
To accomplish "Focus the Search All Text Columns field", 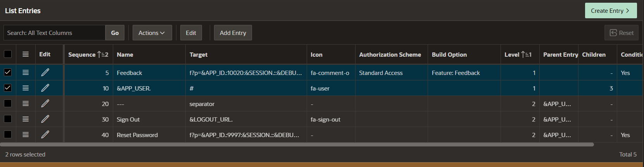I will [x=54, y=33].
